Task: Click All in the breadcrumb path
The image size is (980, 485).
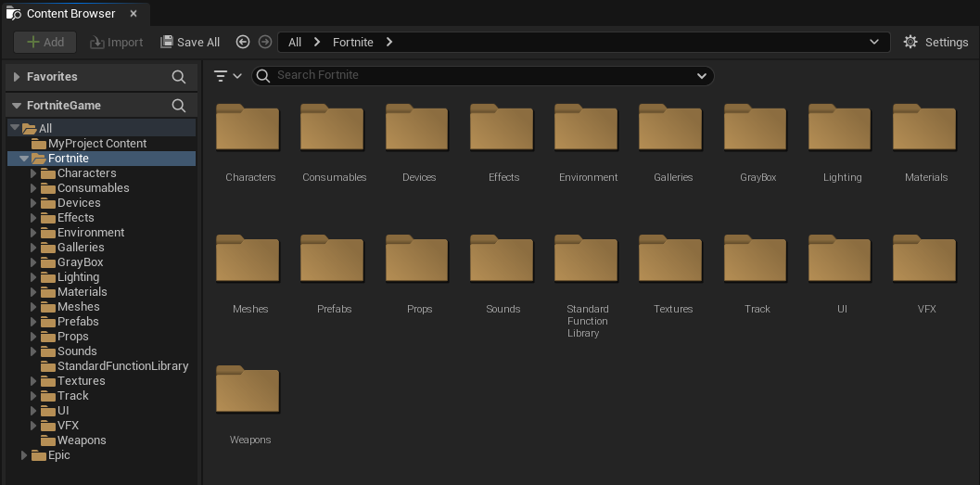Action: [295, 42]
